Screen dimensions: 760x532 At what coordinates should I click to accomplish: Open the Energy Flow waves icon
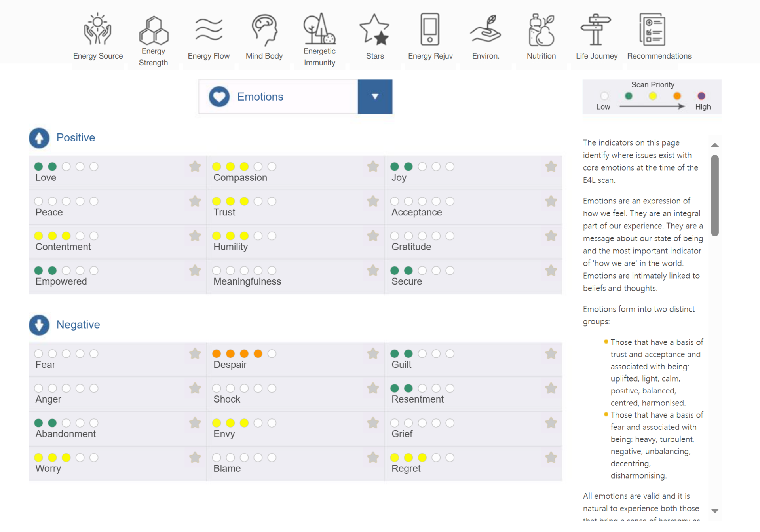tap(209, 30)
